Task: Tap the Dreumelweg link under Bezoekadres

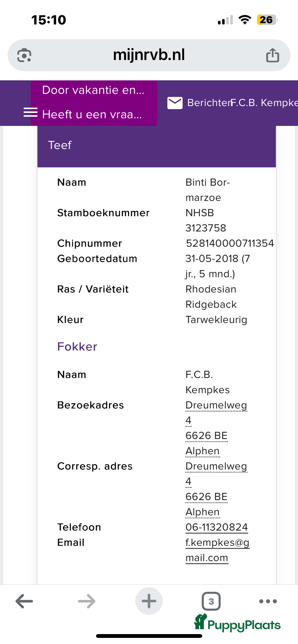Action: (216, 405)
